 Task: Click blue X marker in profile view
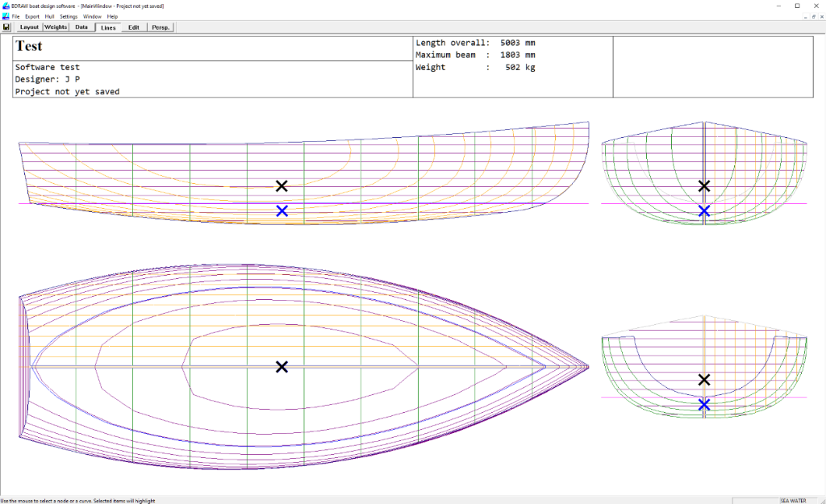click(x=282, y=210)
